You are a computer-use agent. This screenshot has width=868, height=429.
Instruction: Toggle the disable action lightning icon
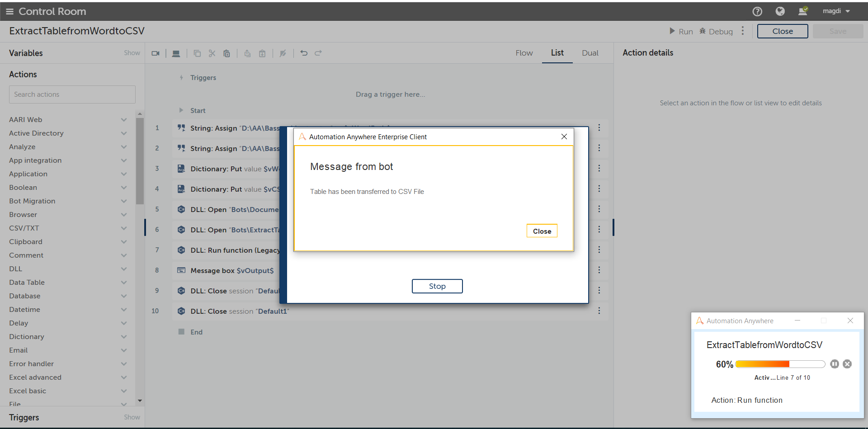283,53
